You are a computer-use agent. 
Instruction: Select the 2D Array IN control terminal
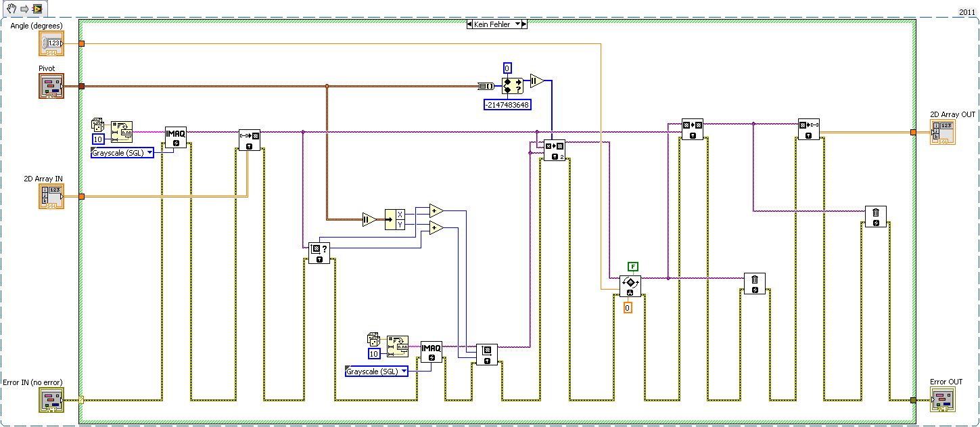(x=51, y=196)
